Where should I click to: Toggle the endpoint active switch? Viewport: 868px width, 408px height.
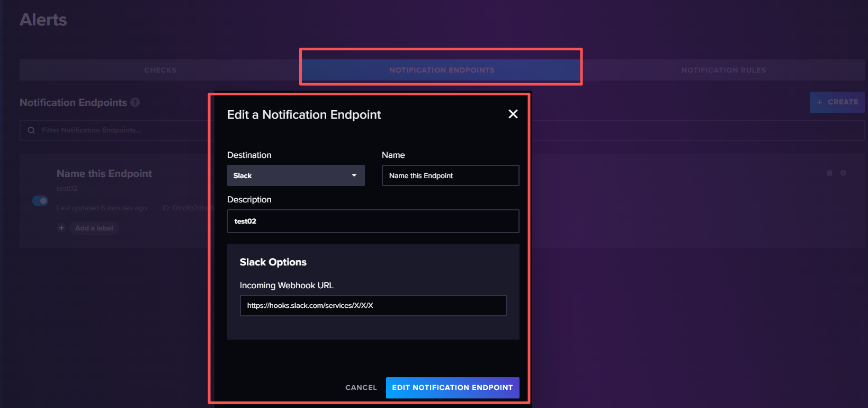point(40,201)
